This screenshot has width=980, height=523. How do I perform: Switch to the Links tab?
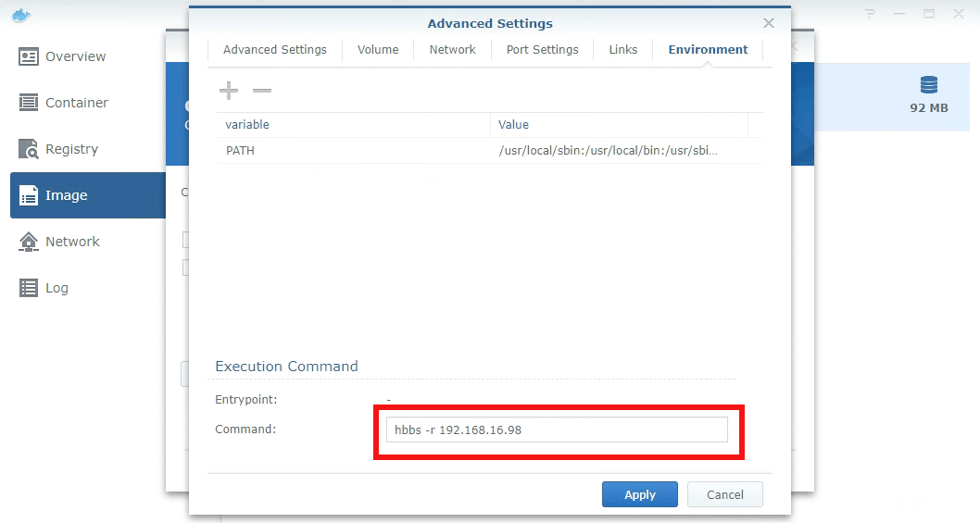point(622,50)
